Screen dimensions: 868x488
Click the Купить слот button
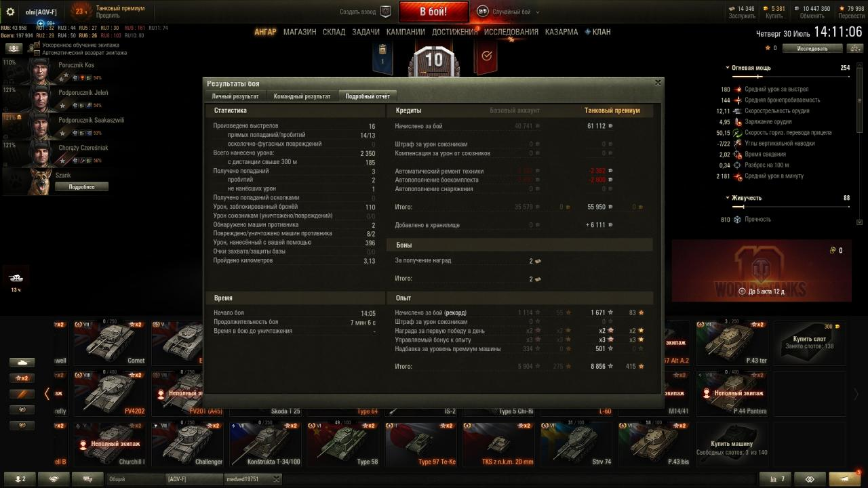click(810, 342)
